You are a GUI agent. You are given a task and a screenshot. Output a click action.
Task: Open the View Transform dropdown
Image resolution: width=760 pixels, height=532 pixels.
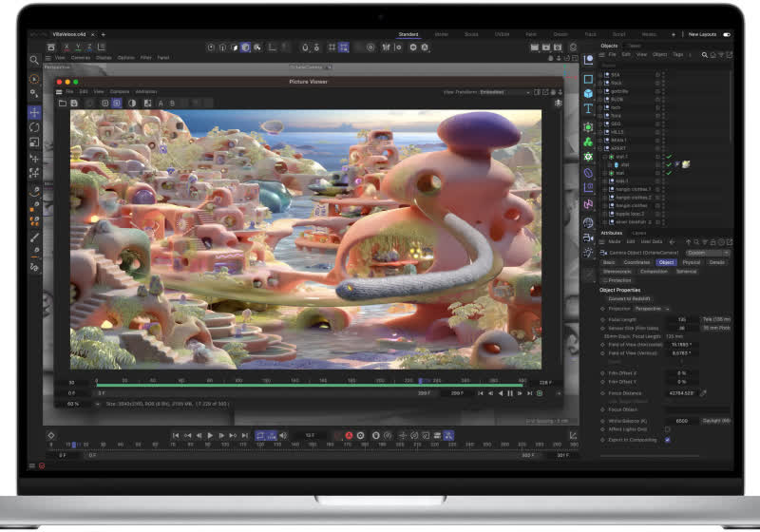click(x=504, y=92)
